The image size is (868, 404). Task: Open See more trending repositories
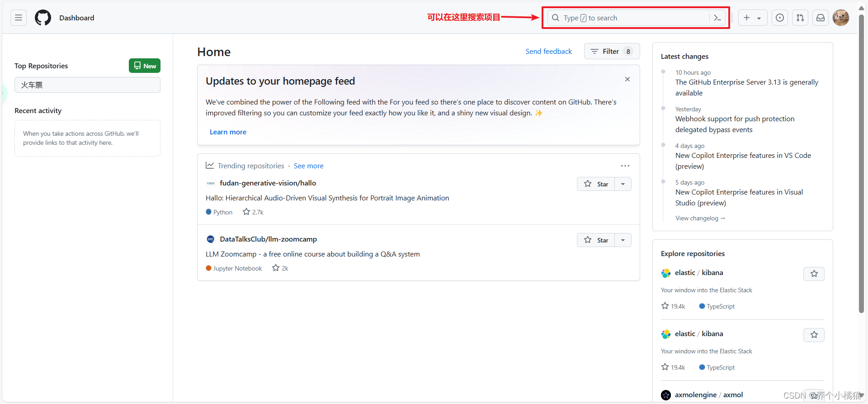click(309, 166)
